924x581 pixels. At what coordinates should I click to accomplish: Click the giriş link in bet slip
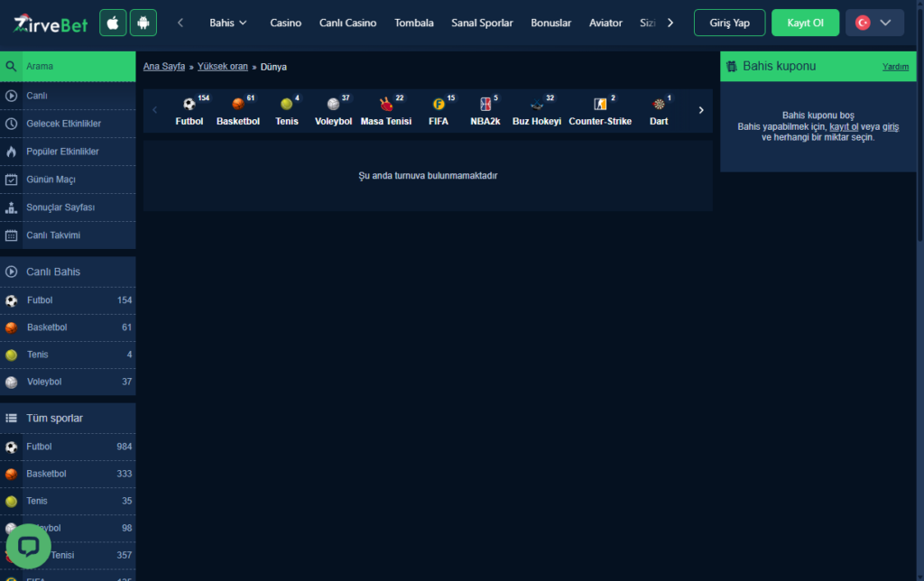(891, 126)
